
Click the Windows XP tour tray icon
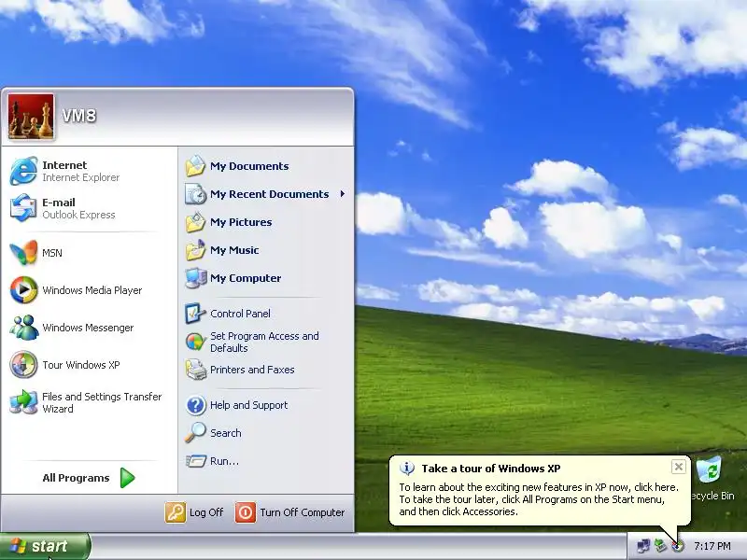point(677,546)
